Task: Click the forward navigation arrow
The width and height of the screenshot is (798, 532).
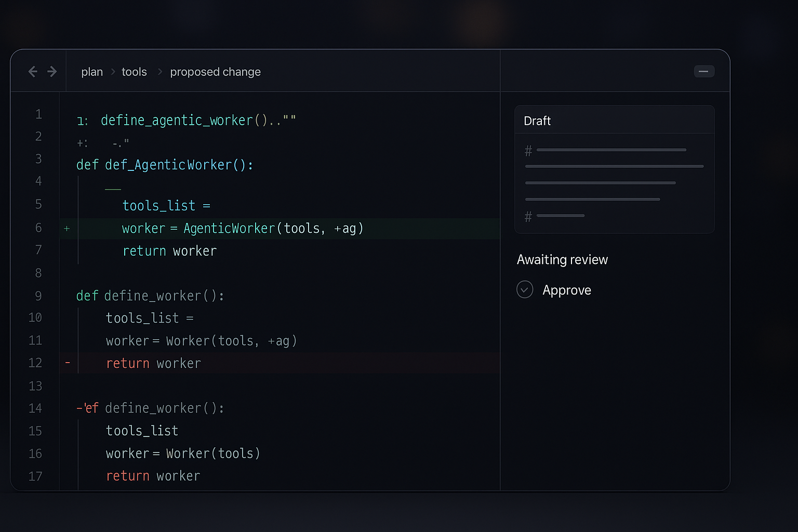Action: 52,72
